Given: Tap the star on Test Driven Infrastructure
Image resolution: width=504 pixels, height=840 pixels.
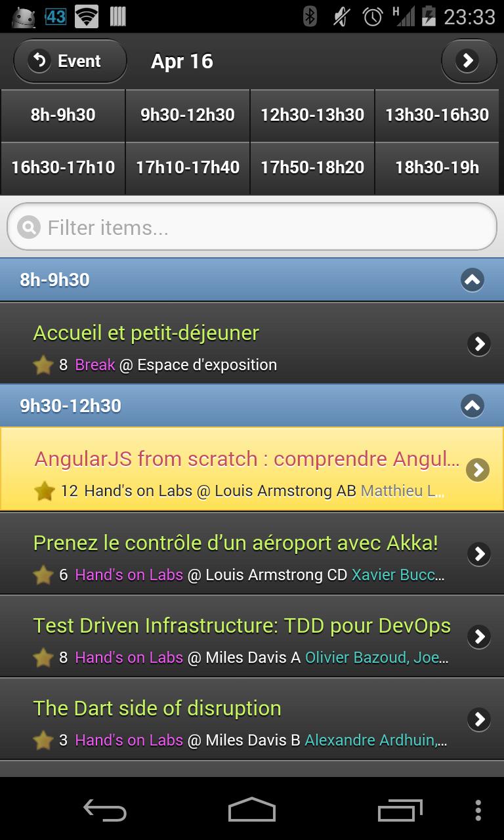Looking at the screenshot, I should click(43, 658).
